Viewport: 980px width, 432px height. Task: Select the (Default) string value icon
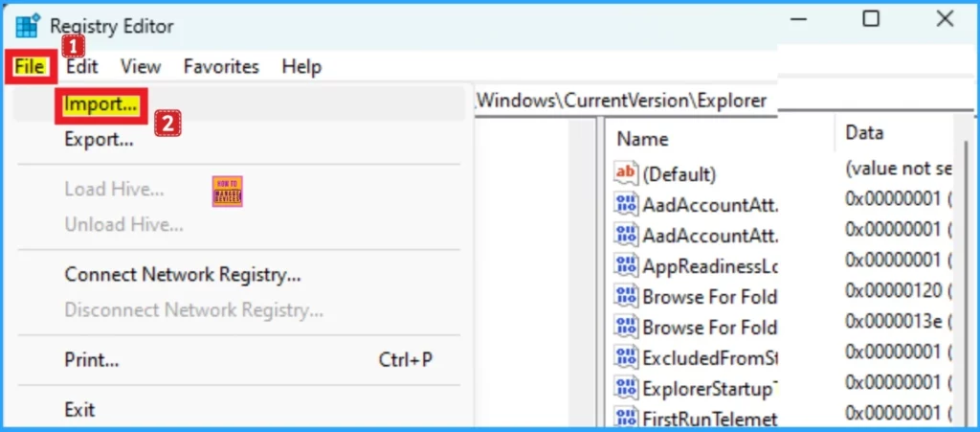(x=626, y=172)
